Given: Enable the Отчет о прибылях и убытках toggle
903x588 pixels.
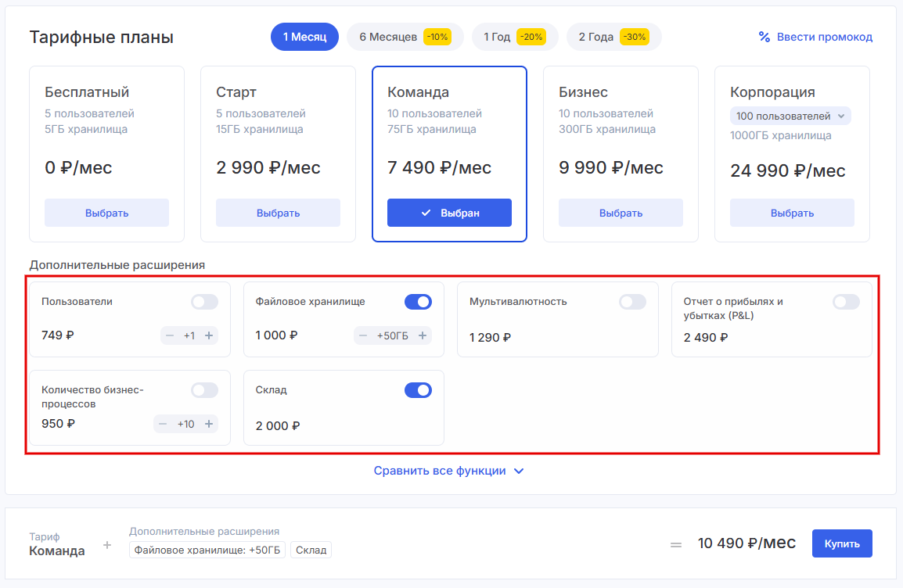Looking at the screenshot, I should point(846,302).
